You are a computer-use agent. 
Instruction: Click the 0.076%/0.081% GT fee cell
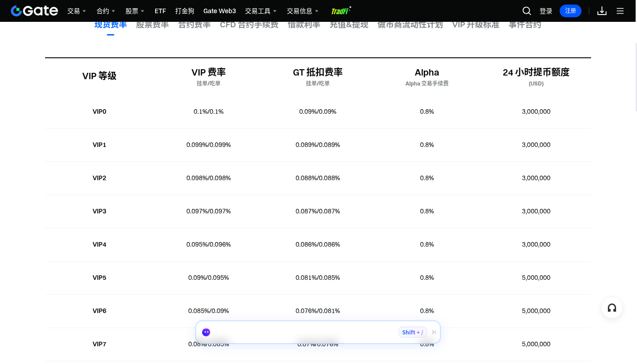[x=318, y=311]
